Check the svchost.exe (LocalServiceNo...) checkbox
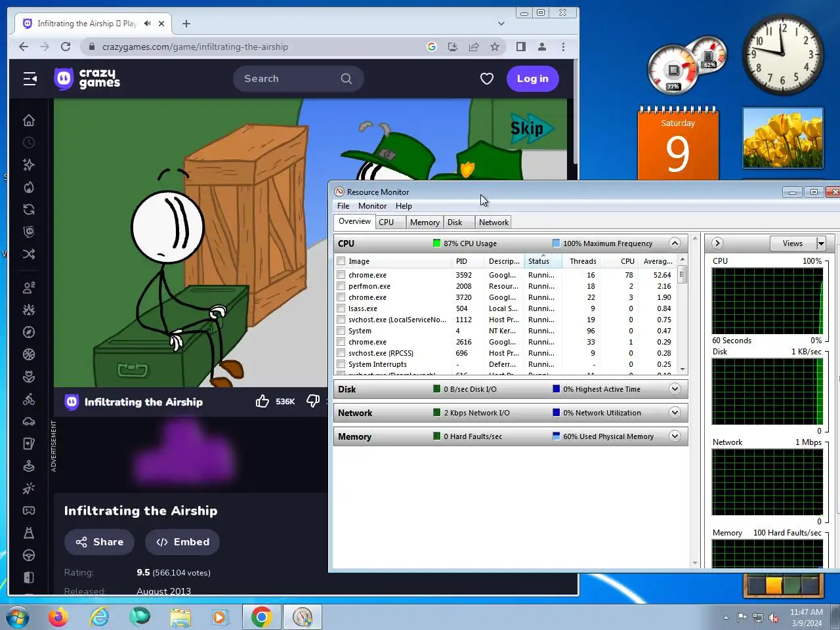 (x=341, y=320)
